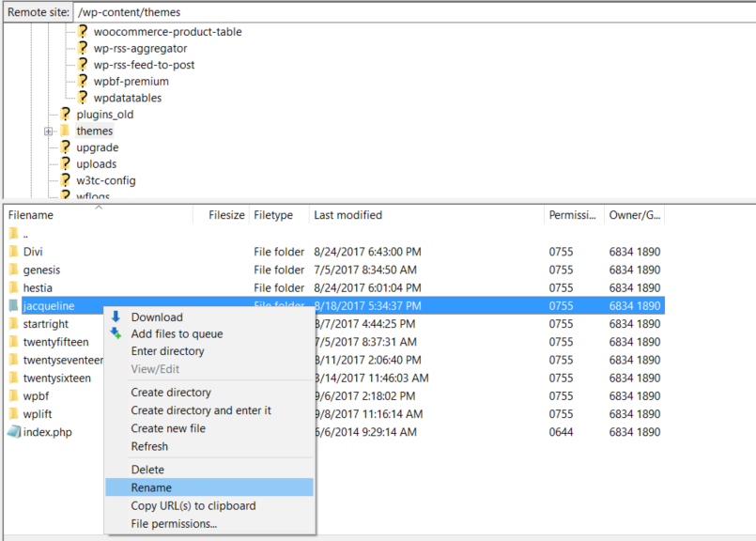
Task: Choose Rename from the context menu
Action: [x=209, y=487]
